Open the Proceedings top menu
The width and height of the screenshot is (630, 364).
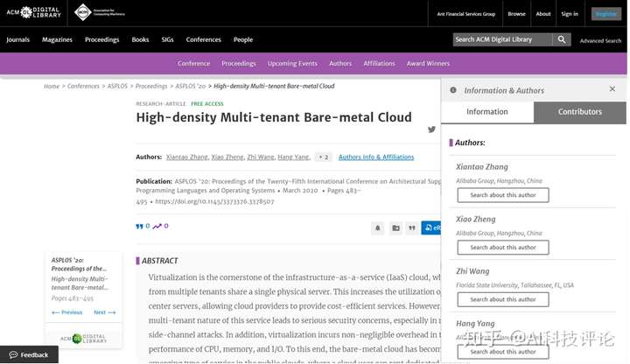click(x=102, y=39)
